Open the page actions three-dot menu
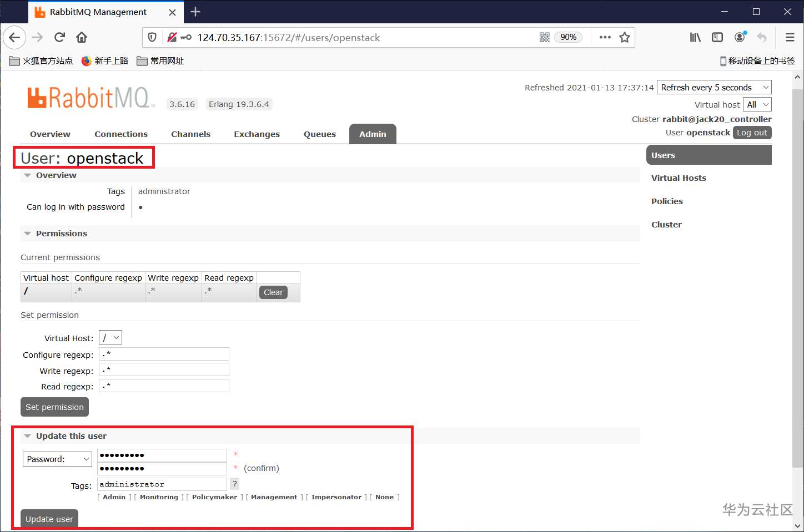 (605, 37)
